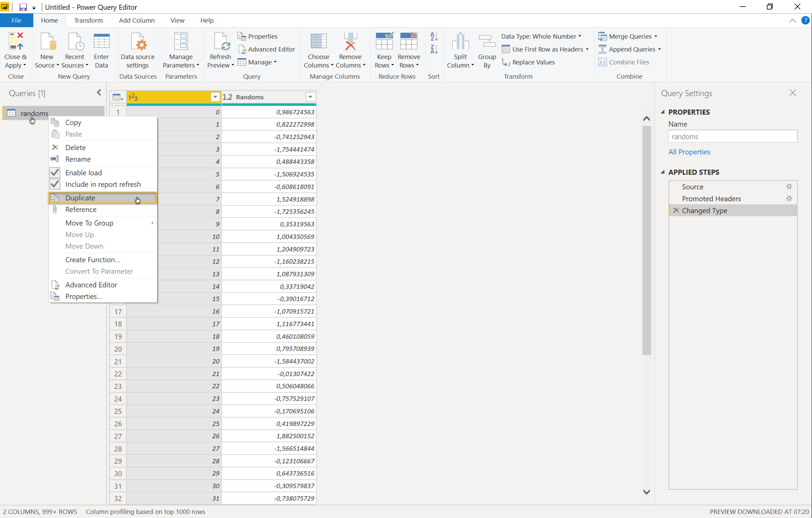Image resolution: width=812 pixels, height=518 pixels.
Task: Collapse the PROPERTIES section
Action: [663, 112]
